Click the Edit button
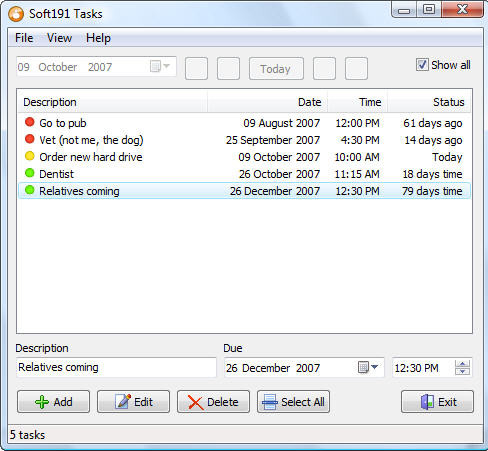Image resolution: width=488 pixels, height=451 pixels. point(133,402)
